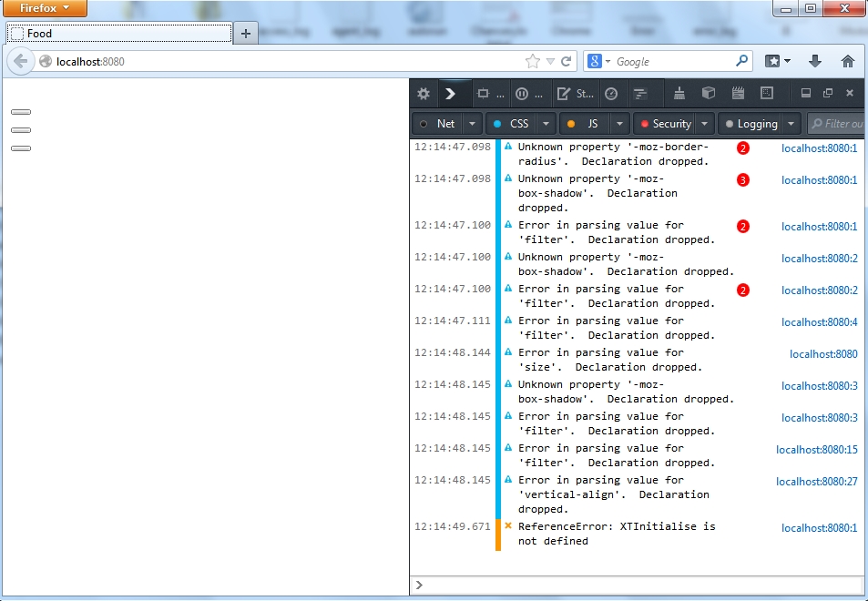The width and height of the screenshot is (868, 601).
Task: Select the ReferenceError XTInitialise message
Action: (x=617, y=534)
